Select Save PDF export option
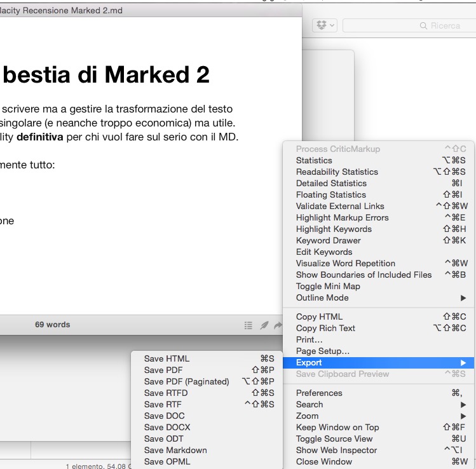The width and height of the screenshot is (476, 469). coord(207,370)
